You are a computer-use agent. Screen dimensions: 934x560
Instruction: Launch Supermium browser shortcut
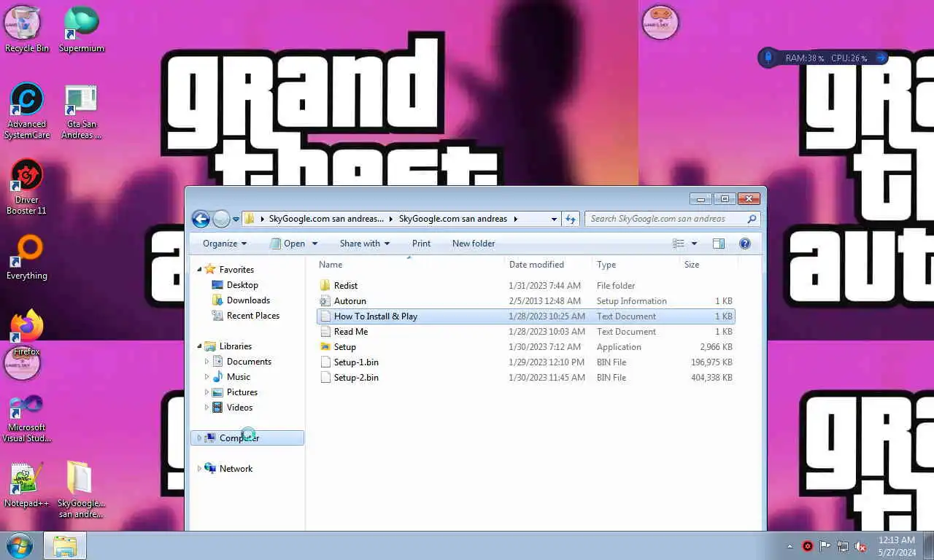[81, 29]
